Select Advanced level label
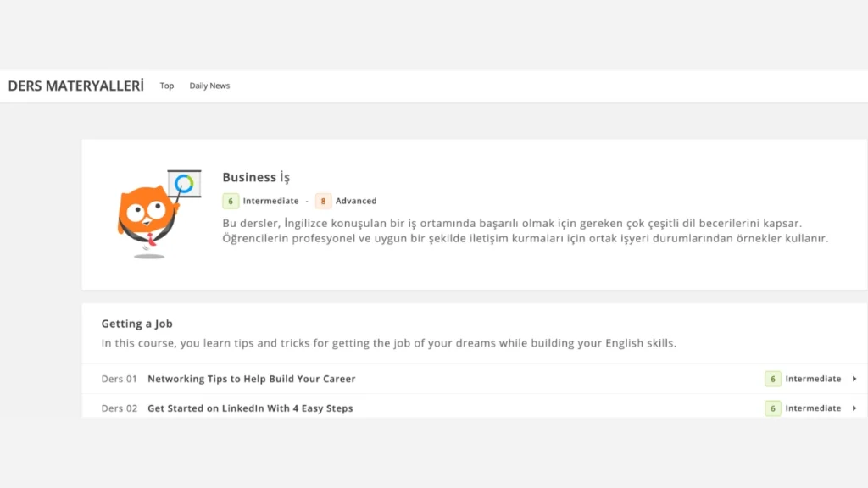This screenshot has height=488, width=868. (356, 201)
